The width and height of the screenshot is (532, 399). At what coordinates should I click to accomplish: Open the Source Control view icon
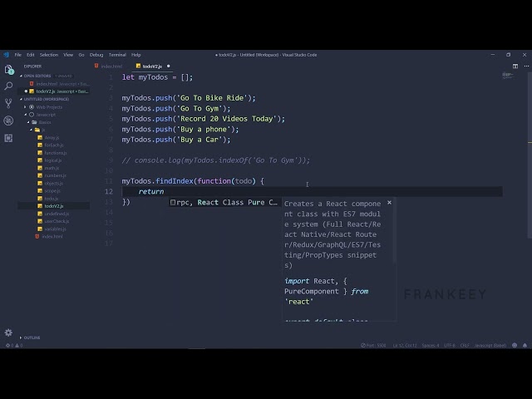coord(8,103)
